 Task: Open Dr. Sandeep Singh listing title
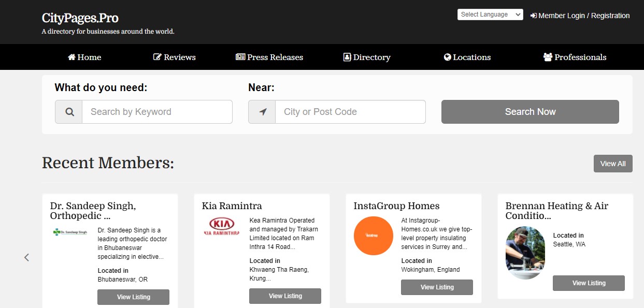(x=93, y=211)
